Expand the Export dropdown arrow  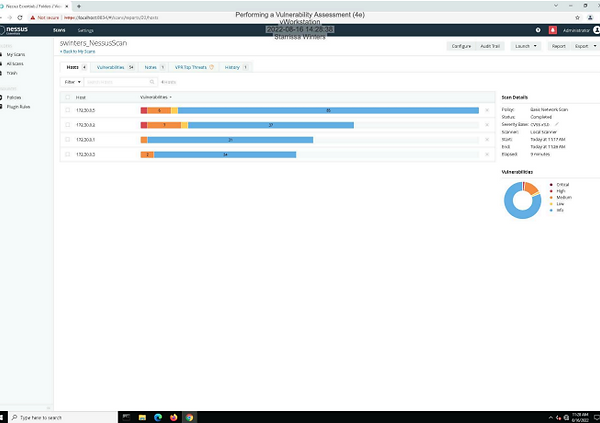[x=595, y=46]
